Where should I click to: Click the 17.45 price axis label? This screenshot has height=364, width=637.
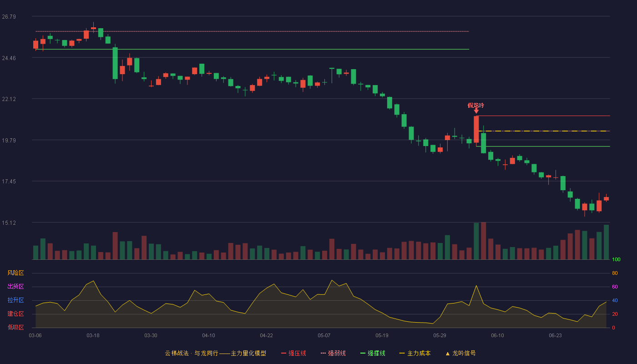tap(9, 182)
